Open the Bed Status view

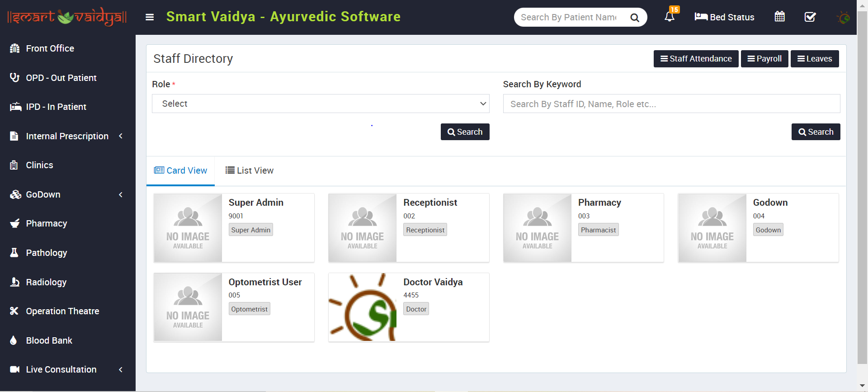tap(724, 17)
